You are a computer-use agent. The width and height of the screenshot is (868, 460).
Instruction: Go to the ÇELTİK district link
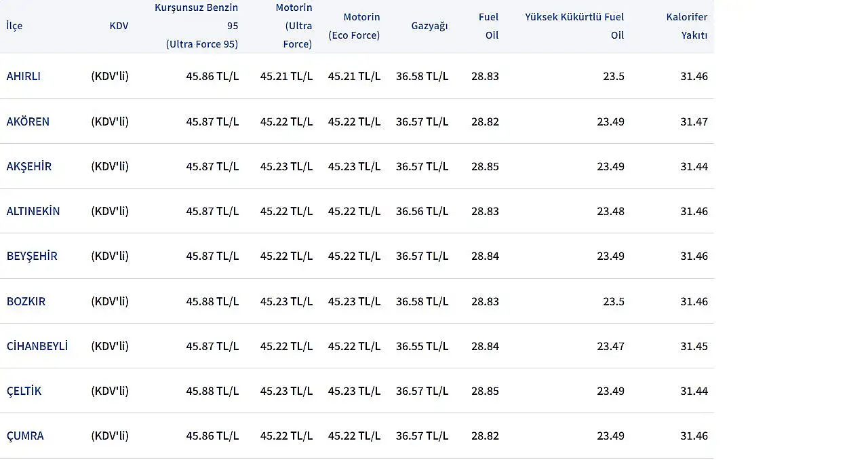(x=24, y=391)
